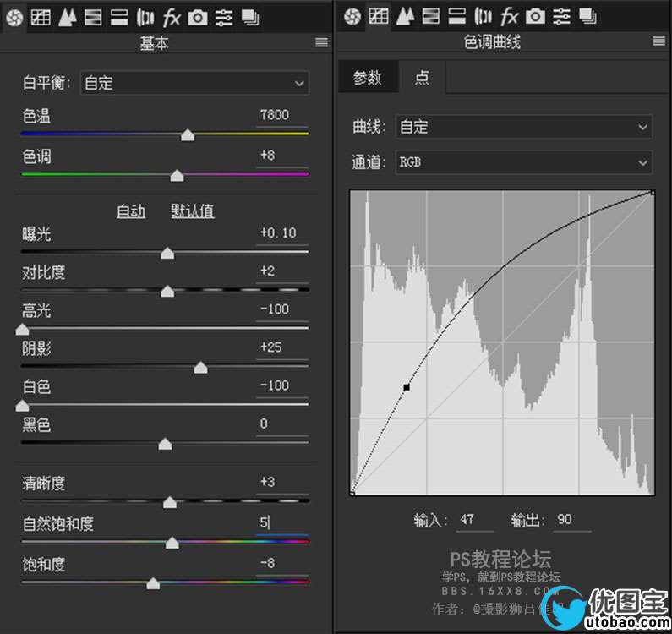Open the 基本 panel flyout menu icon
Image resolution: width=672 pixels, height=634 pixels.
(321, 42)
